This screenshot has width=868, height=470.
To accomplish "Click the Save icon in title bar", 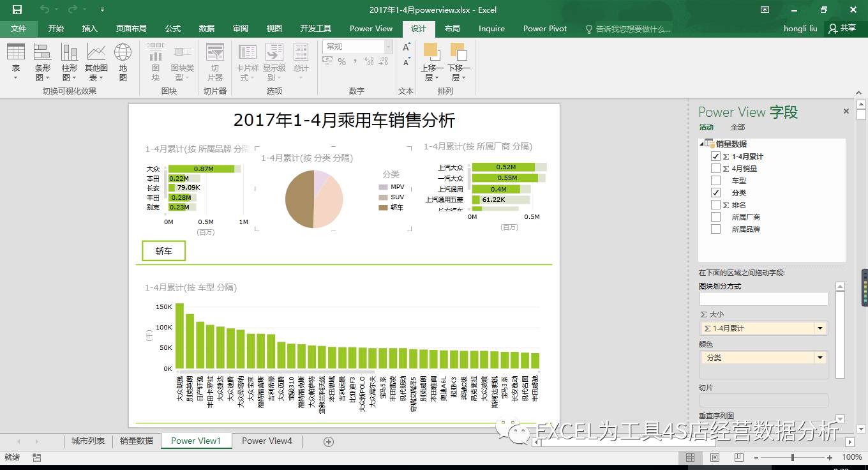I will pyautogui.click(x=17, y=10).
